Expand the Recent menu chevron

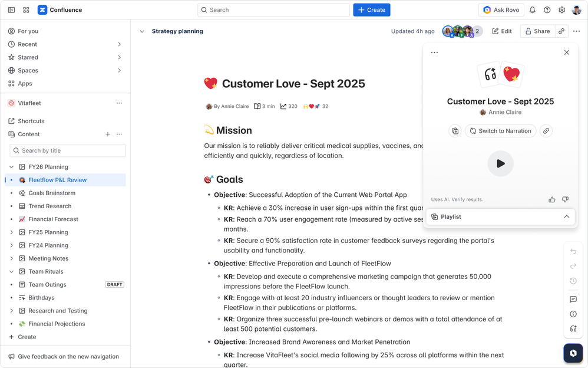click(x=119, y=44)
